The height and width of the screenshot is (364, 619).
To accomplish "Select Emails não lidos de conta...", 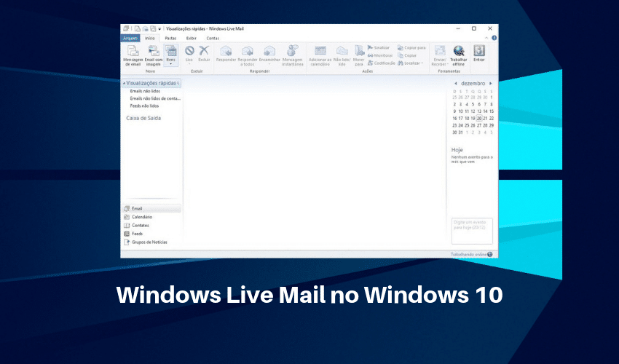I will [155, 99].
